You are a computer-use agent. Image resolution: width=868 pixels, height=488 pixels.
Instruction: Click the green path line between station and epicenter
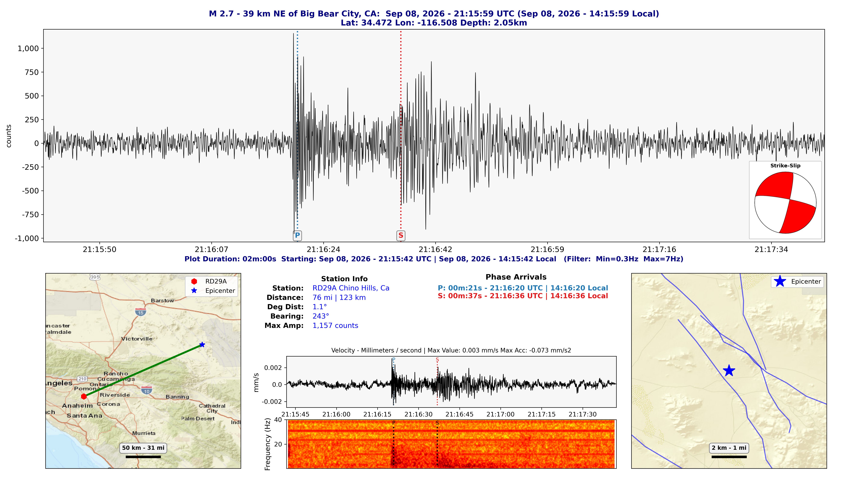click(143, 371)
